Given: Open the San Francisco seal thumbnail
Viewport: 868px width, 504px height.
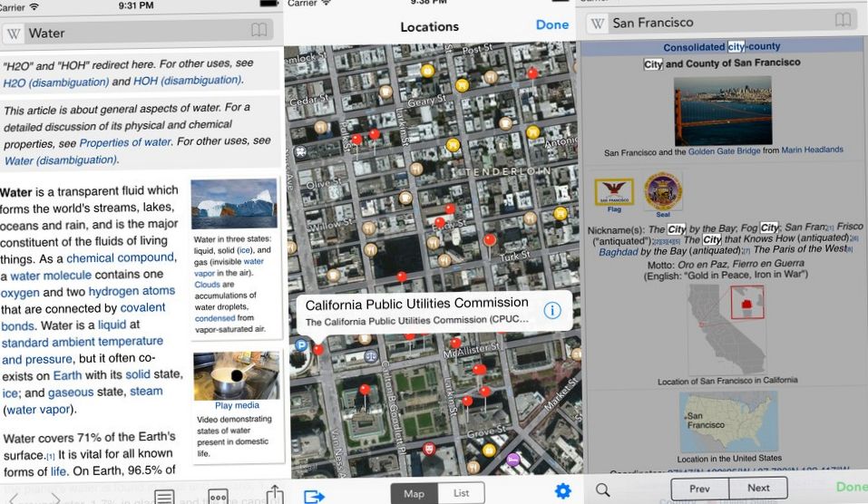Looking at the screenshot, I should pos(663,191).
